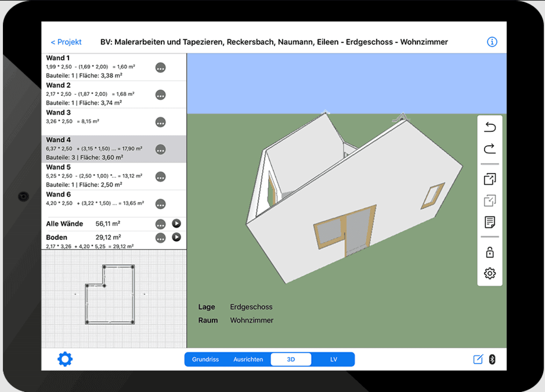Open the more options for Wand 5
Image resolution: width=545 pixels, height=392 pixels.
coord(160,177)
